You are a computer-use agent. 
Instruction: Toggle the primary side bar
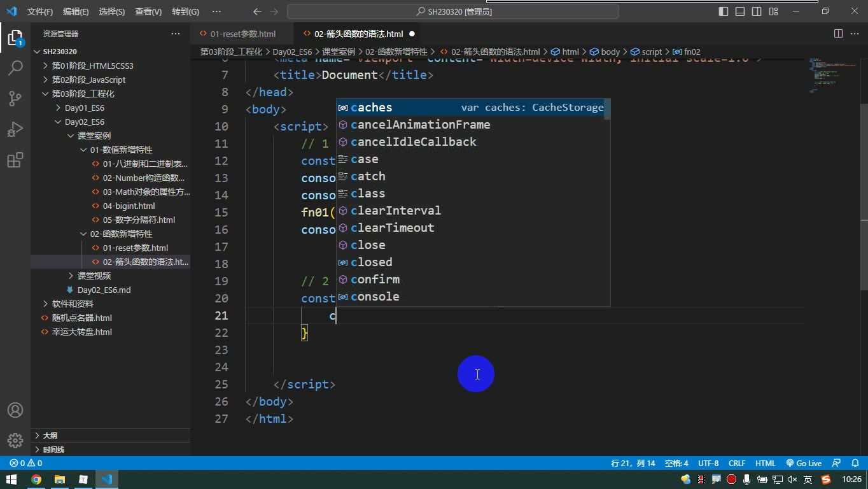pyautogui.click(x=724, y=11)
